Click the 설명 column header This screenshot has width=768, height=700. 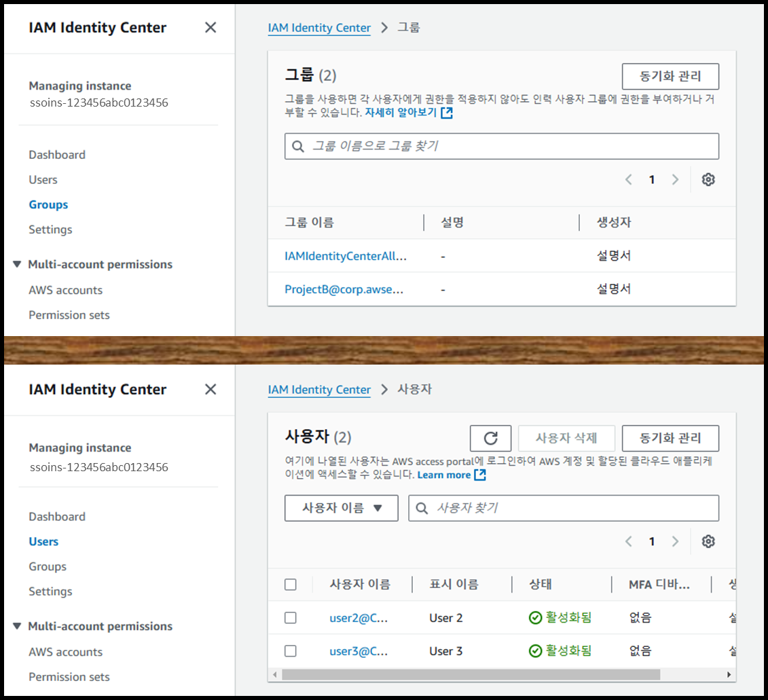pos(452,223)
